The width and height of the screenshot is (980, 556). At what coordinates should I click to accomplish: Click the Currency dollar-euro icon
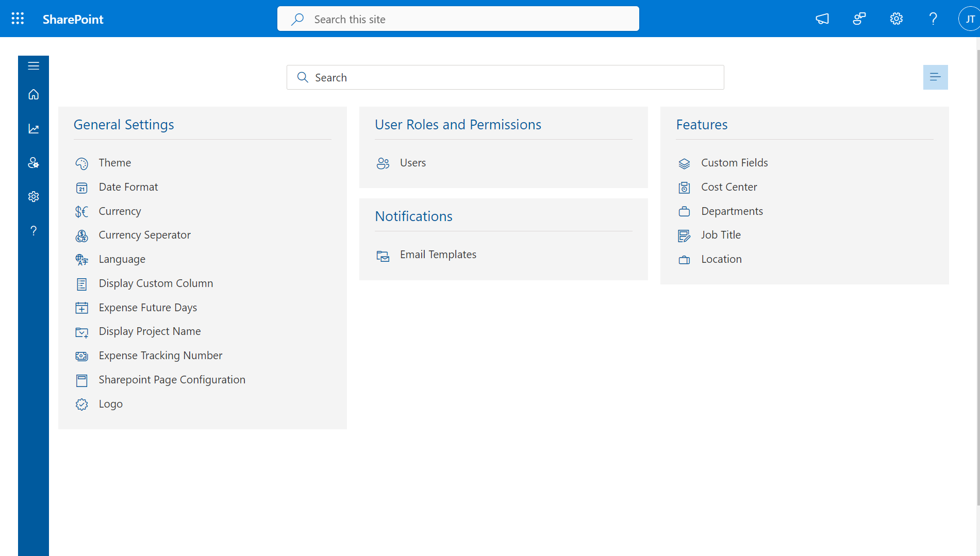(81, 212)
